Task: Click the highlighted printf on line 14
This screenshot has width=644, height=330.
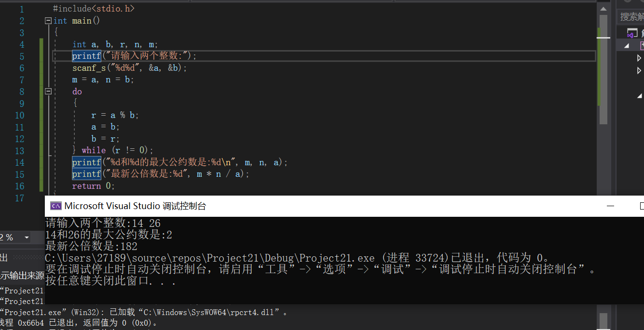Action: click(x=86, y=162)
